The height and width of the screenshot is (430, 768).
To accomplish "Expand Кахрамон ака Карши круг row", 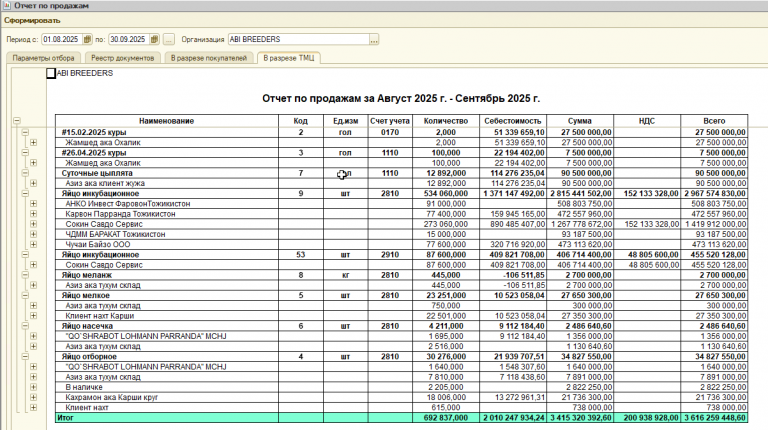I will point(33,397).
